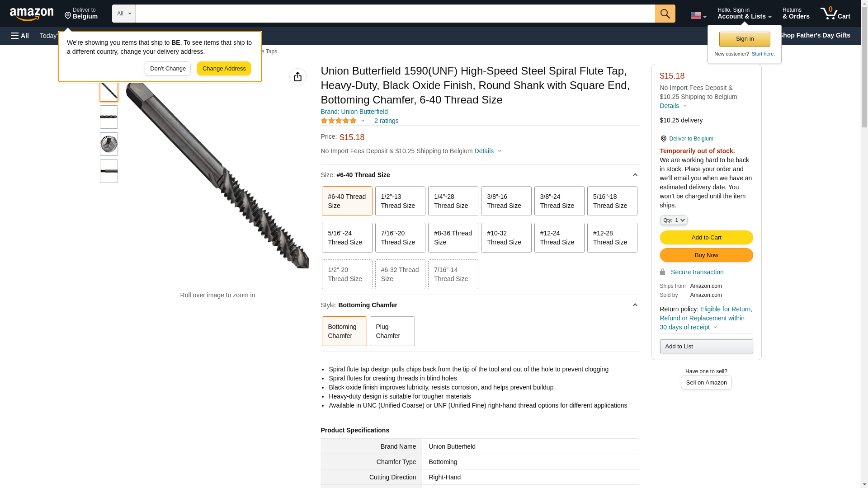868x488 pixels.
Task: Open Account & Lists menu
Action: click(x=744, y=14)
